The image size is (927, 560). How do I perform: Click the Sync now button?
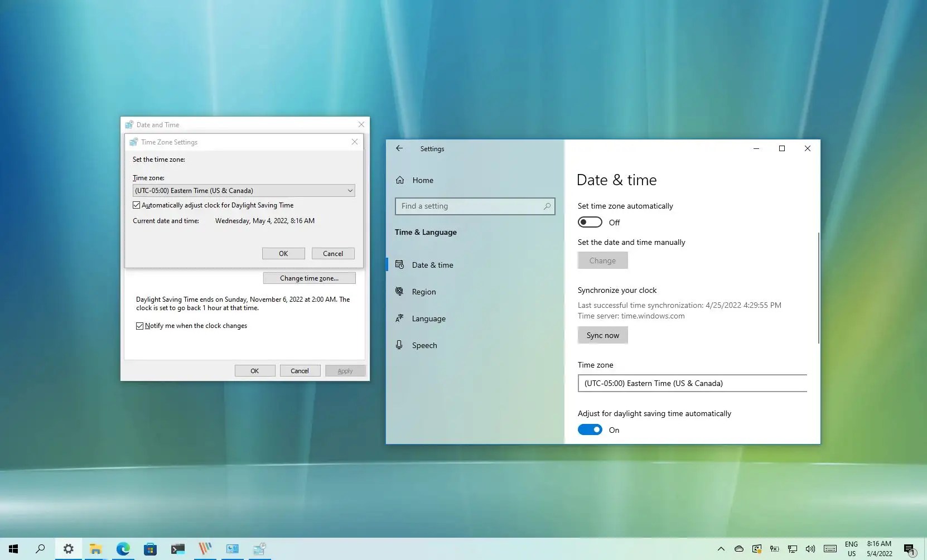[x=602, y=335]
